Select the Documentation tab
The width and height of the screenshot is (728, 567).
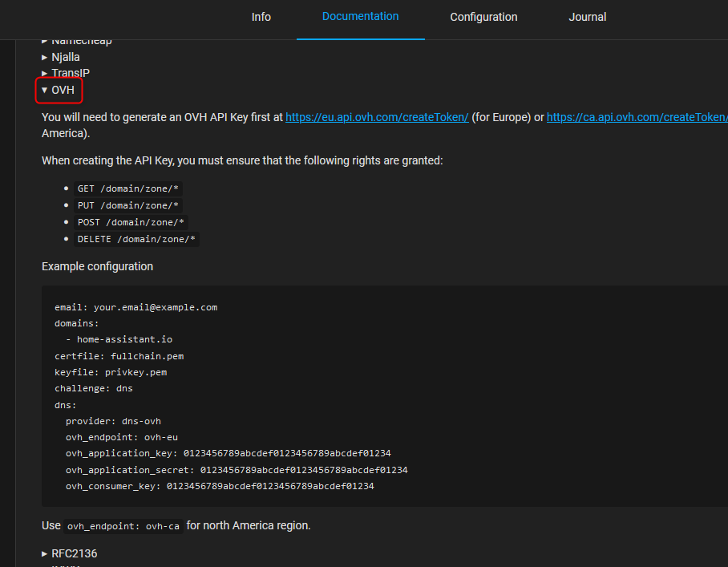pos(360,16)
